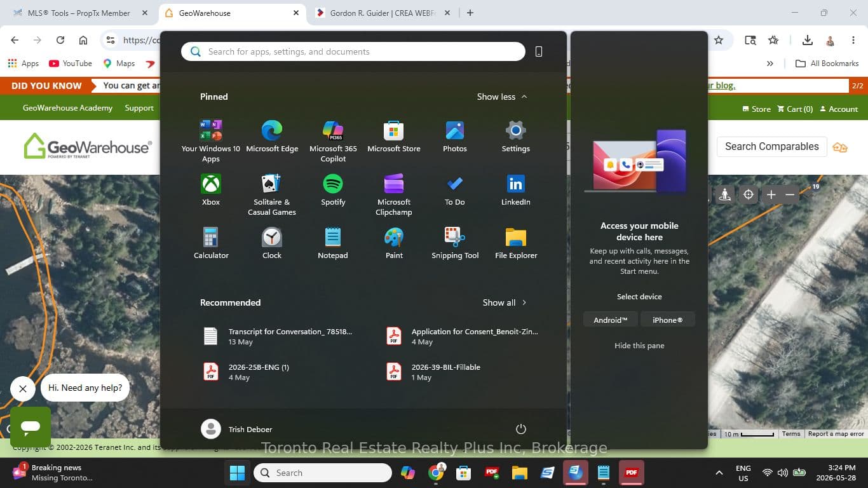This screenshot has width=868, height=488.
Task: Open File Explorer from the taskbar
Action: coord(520,473)
